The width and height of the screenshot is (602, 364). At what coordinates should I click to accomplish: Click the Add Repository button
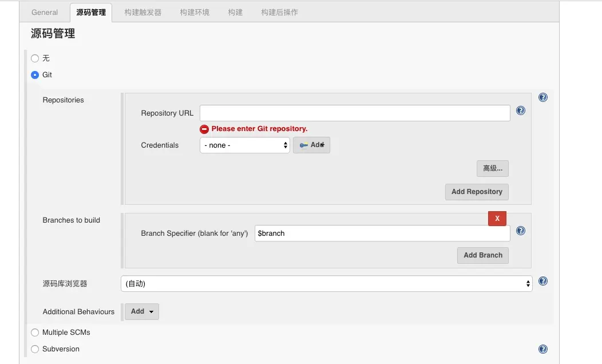click(477, 192)
